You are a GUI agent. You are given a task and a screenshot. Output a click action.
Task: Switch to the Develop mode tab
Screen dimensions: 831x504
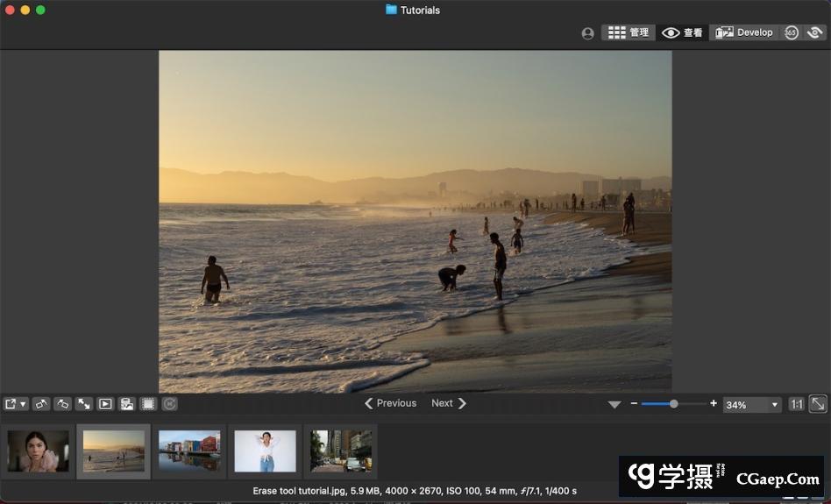(x=744, y=32)
